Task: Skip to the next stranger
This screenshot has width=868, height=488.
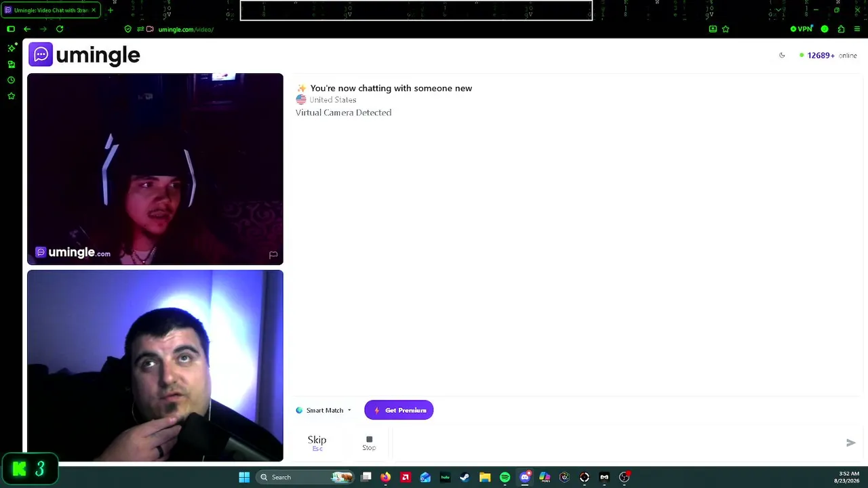Action: tap(317, 443)
